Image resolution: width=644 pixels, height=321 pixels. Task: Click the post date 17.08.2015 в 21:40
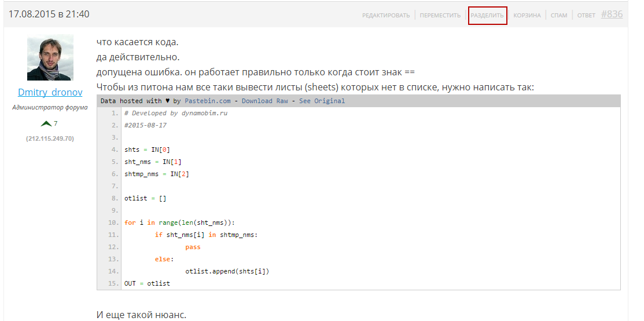49,14
